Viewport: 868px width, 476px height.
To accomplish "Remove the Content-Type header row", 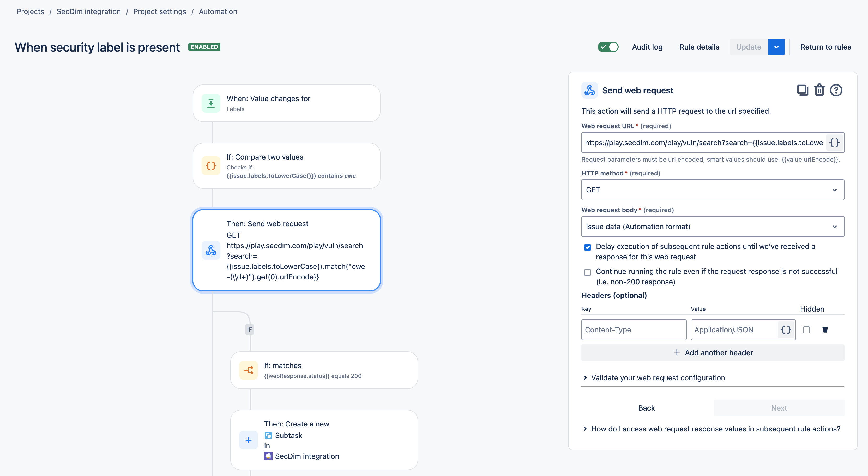I will pos(825,329).
